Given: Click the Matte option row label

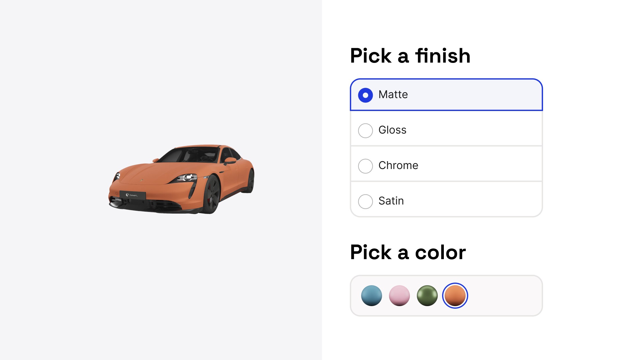Looking at the screenshot, I should coord(393,94).
